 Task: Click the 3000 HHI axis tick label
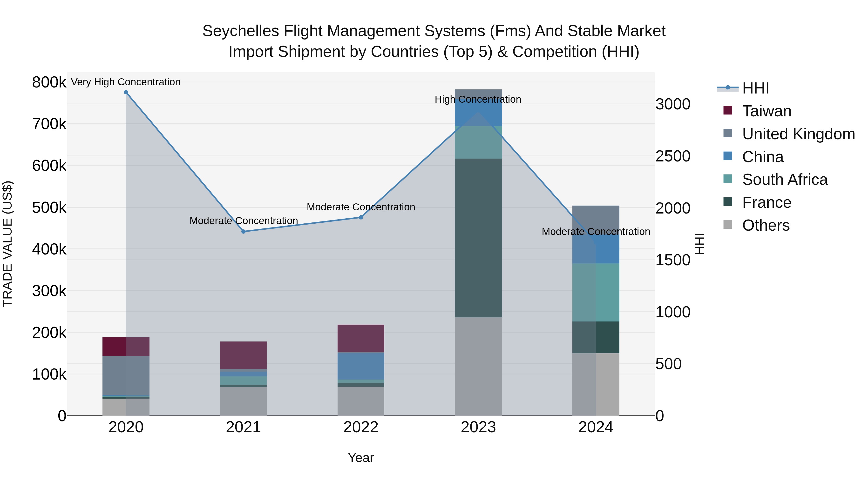coord(673,104)
